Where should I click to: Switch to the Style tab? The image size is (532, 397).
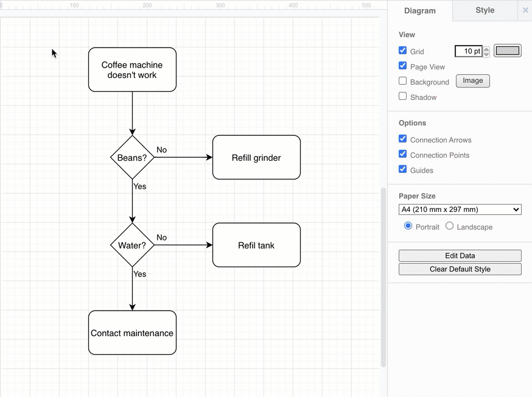485,10
